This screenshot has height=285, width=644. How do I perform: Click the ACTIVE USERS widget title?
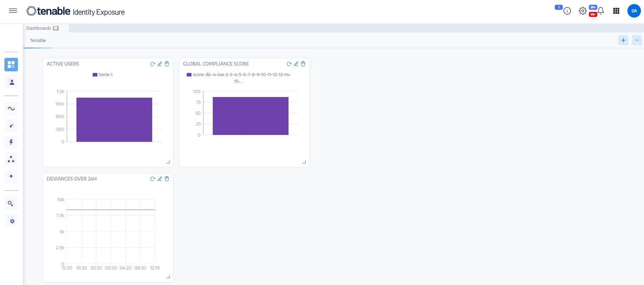point(63,64)
